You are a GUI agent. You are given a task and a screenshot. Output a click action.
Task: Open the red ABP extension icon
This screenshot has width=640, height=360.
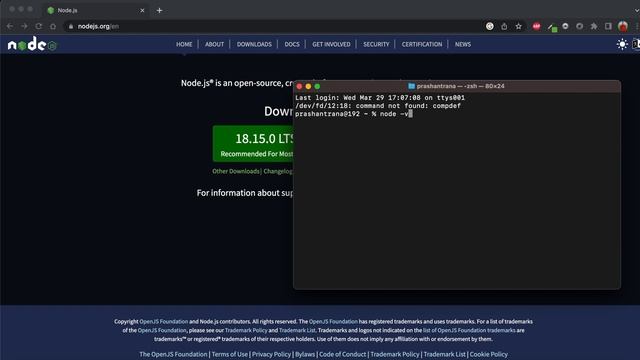pos(536,26)
